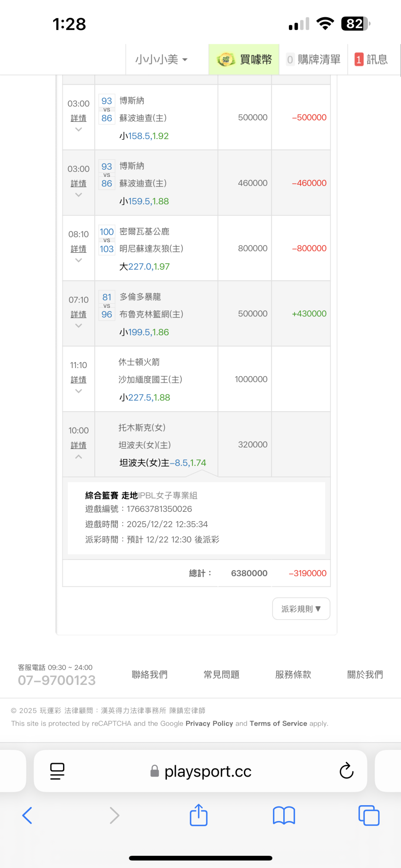Viewport: 401px width, 868px height.
Task: Expand the 派彩規則 dropdown
Action: [x=301, y=609]
